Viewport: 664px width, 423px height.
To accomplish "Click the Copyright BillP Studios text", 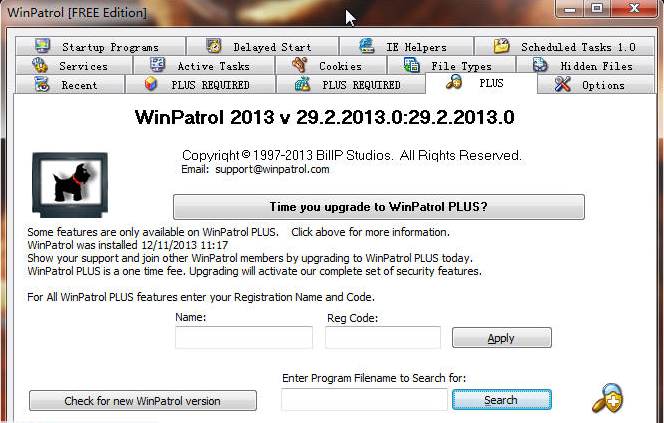I will [351, 155].
